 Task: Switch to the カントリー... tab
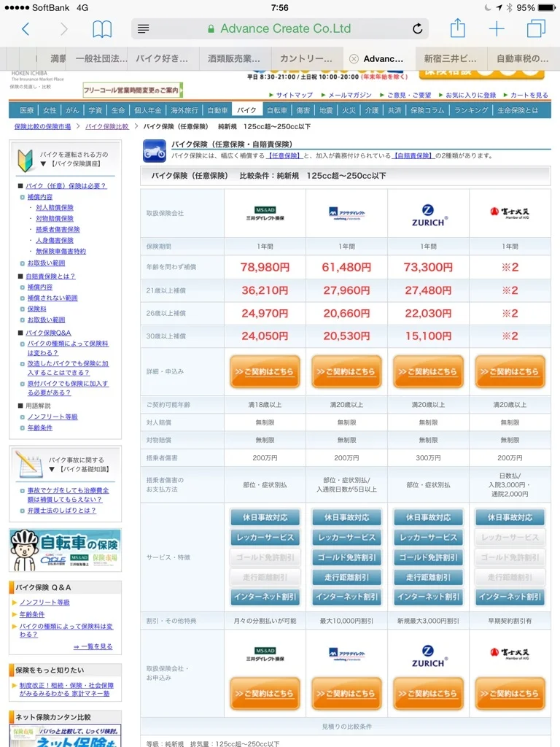point(306,58)
